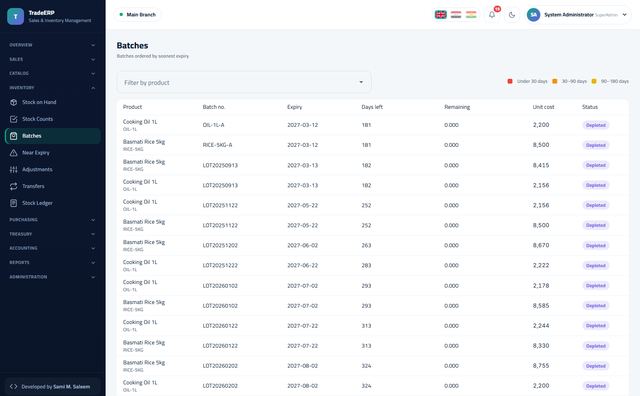Click unit cost 2,222

[x=541, y=265]
